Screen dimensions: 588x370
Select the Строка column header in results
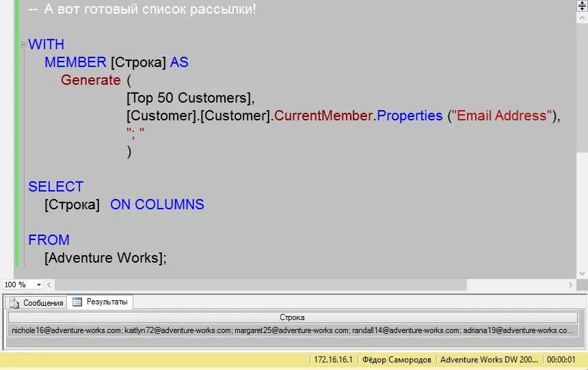[x=293, y=317]
